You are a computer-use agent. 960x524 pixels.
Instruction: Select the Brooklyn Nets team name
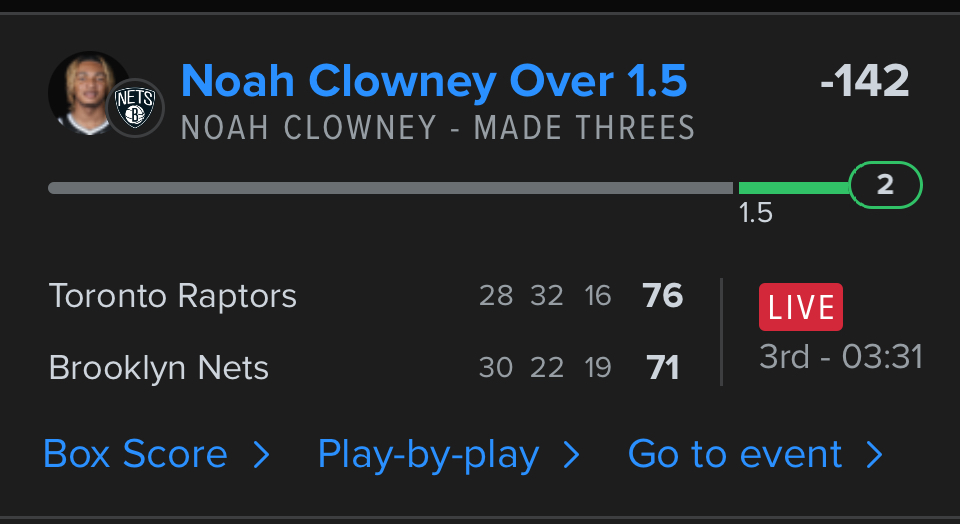[159, 368]
